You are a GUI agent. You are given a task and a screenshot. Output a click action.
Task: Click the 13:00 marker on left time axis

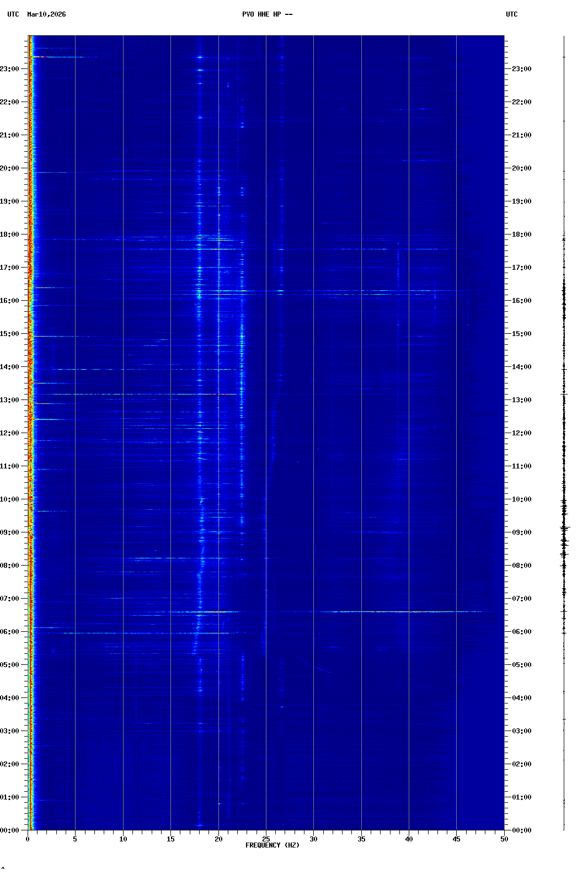(10, 400)
